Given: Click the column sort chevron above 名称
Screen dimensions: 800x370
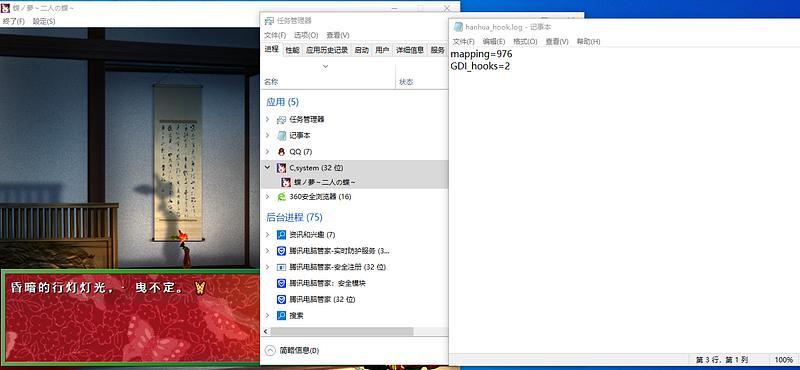Looking at the screenshot, I should 326,66.
